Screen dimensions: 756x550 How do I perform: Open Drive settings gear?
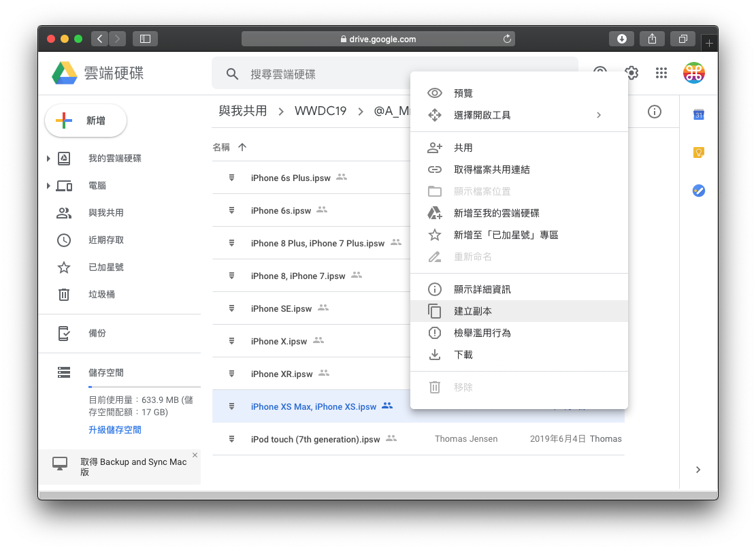coord(631,73)
